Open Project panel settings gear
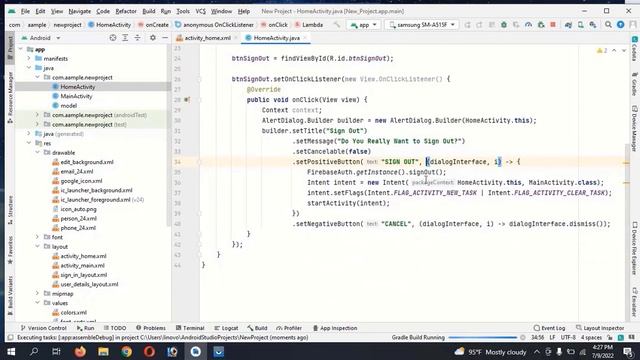 tap(153, 38)
